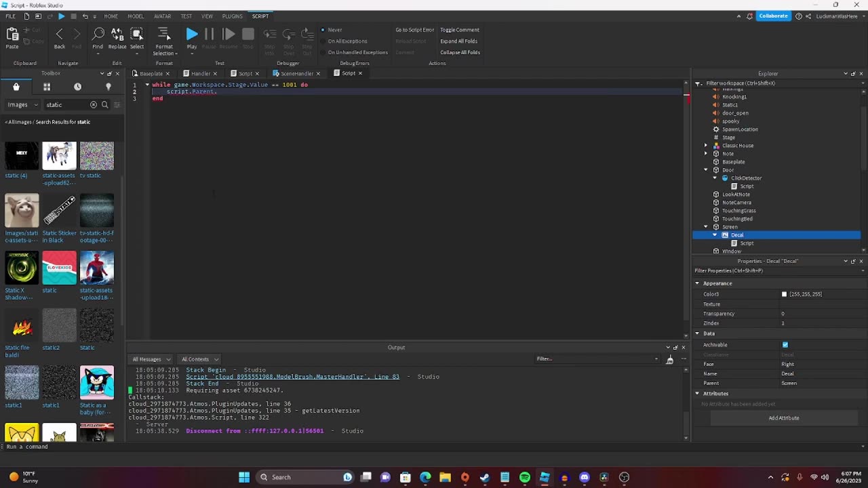This screenshot has width=868, height=488.
Task: Switch to the Baseplate document tab
Action: click(x=151, y=73)
